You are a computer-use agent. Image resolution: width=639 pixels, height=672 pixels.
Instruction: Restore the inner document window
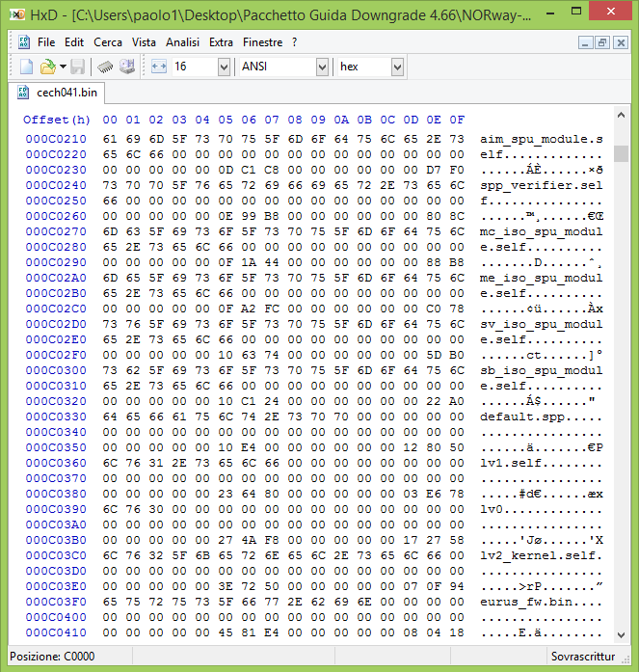click(x=601, y=42)
